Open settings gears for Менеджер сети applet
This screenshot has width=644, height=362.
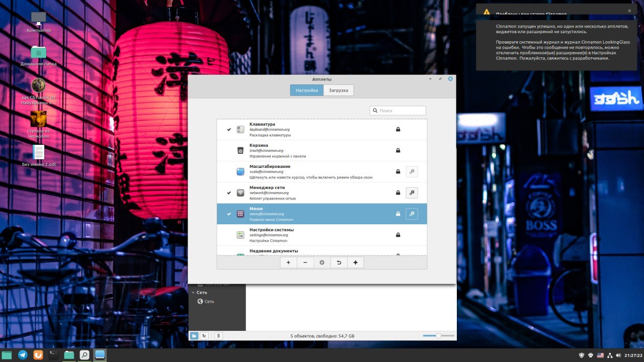(x=412, y=193)
